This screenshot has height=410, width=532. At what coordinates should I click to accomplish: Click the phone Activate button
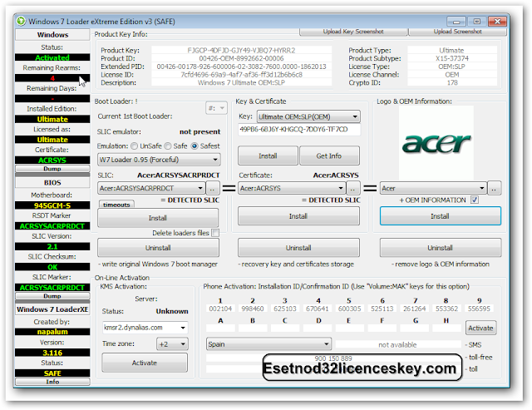pos(480,328)
